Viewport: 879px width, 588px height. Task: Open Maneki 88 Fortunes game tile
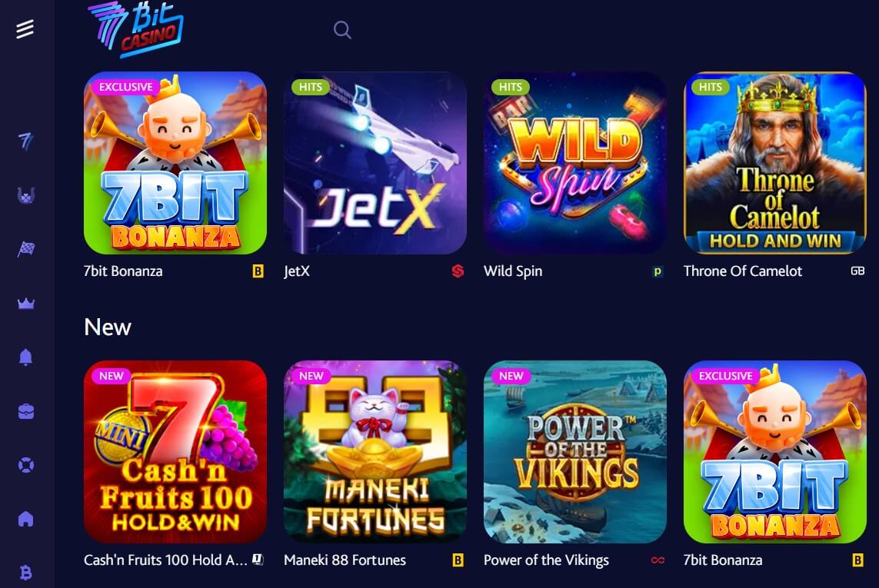[x=375, y=452]
